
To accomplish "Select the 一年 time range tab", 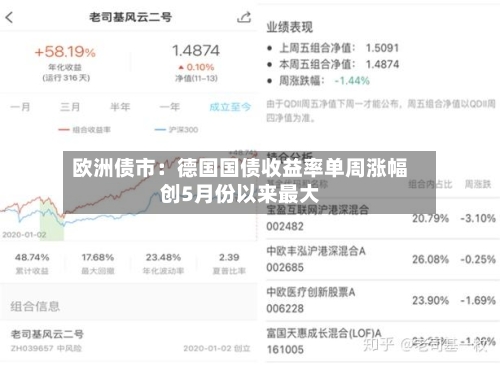I will 170,107.
